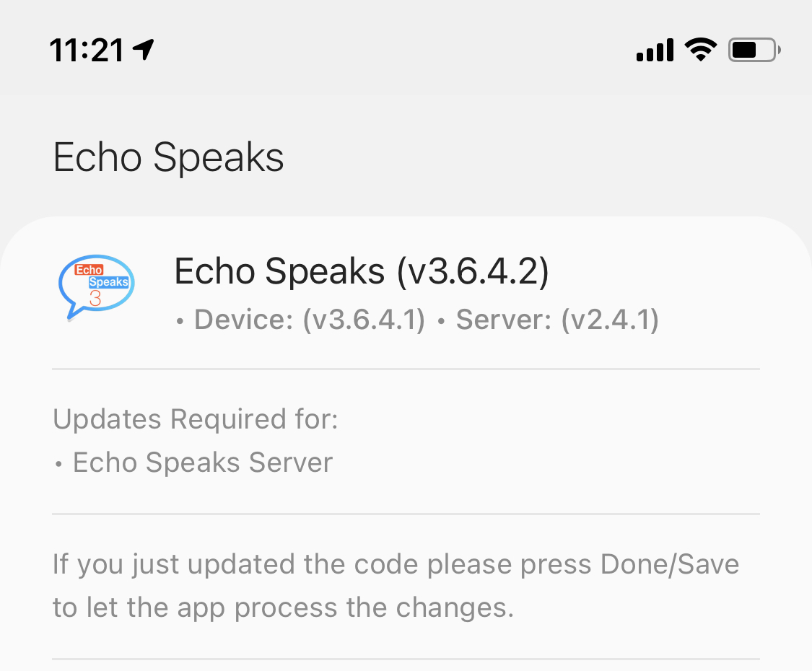Tap the Done/Save instruction text
Image resolution: width=812 pixels, height=671 pixels.
396,585
